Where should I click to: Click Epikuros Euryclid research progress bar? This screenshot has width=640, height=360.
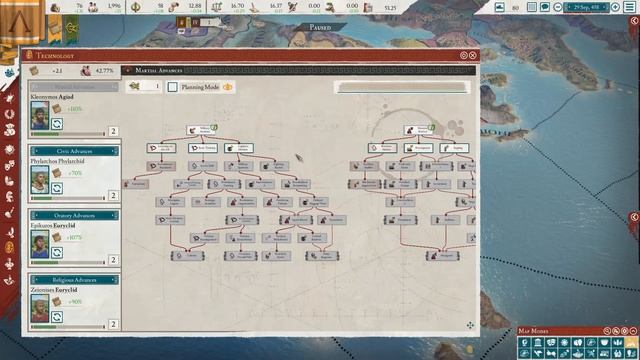[68, 263]
